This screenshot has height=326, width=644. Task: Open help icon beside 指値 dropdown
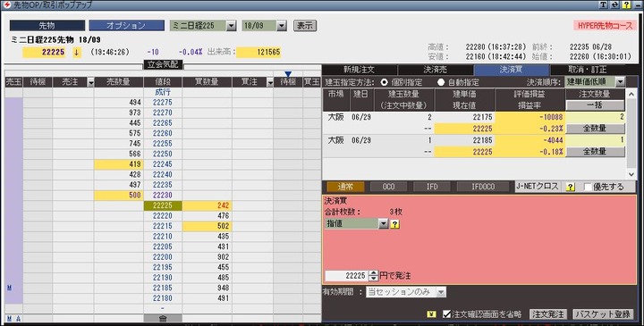(x=394, y=224)
